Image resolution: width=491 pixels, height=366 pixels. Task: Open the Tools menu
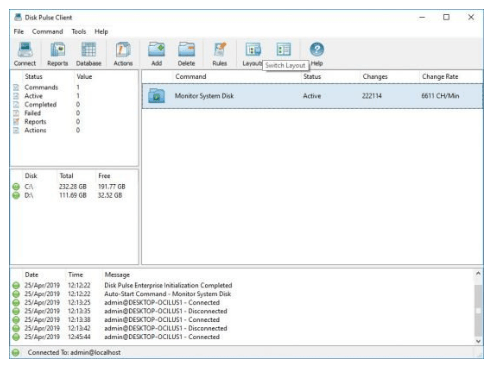click(79, 31)
